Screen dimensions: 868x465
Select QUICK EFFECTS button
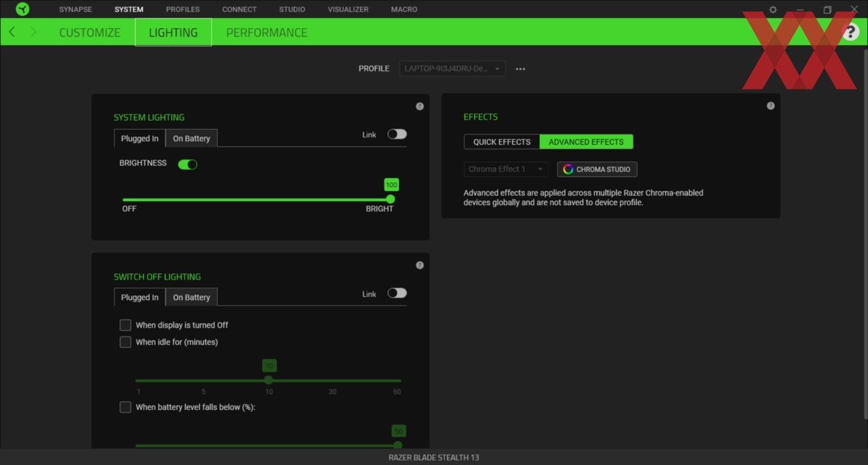click(502, 142)
